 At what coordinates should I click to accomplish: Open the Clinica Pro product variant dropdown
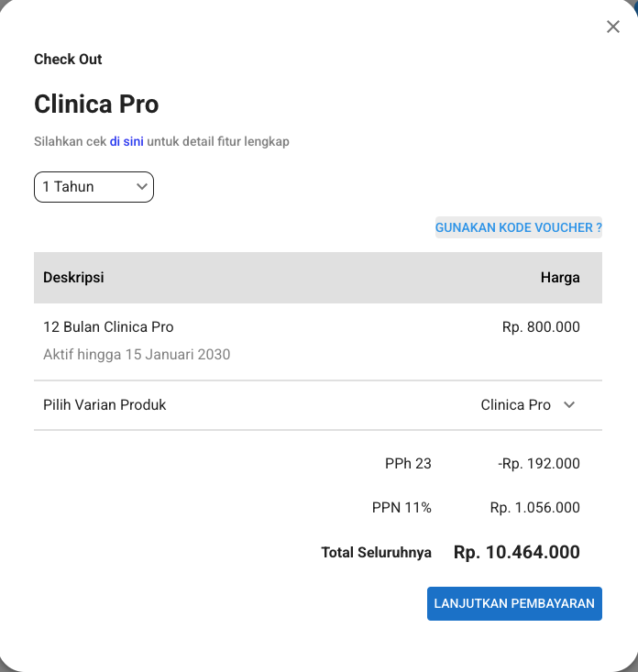[x=528, y=404]
